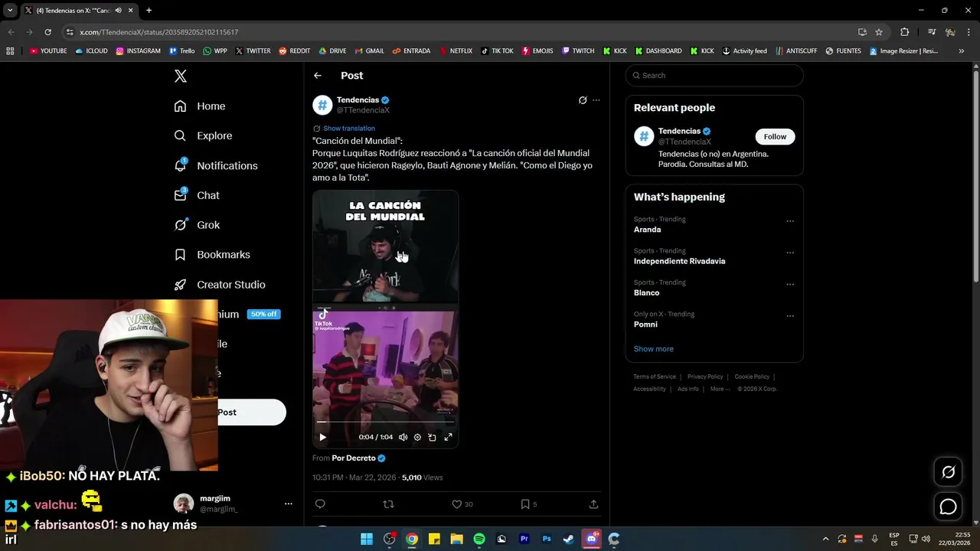Open more options for Pomni trend

[790, 316]
